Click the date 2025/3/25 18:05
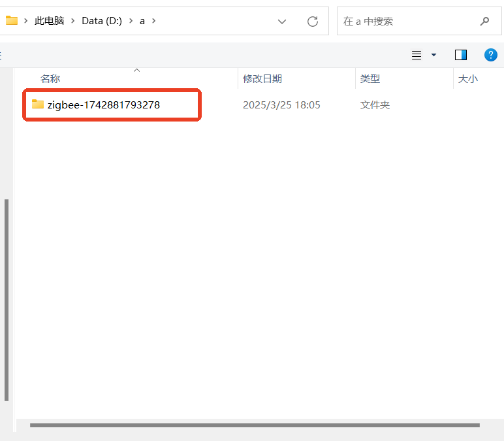This screenshot has width=504, height=441. point(281,105)
